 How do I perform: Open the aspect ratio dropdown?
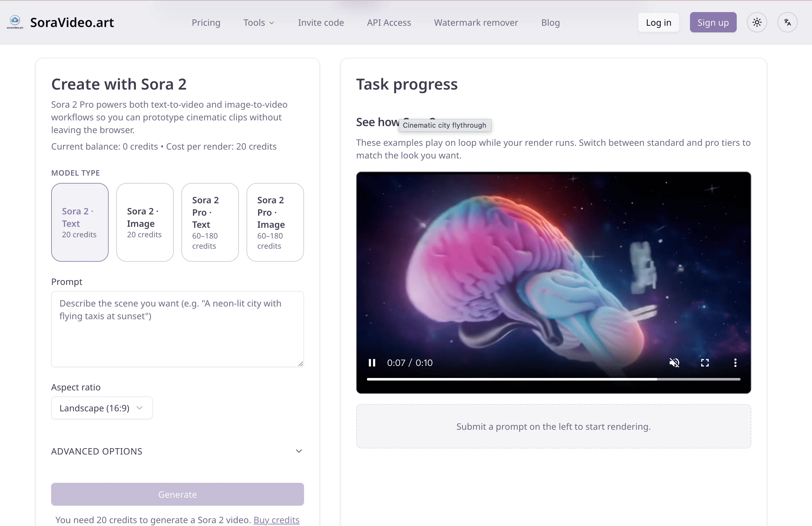101,408
